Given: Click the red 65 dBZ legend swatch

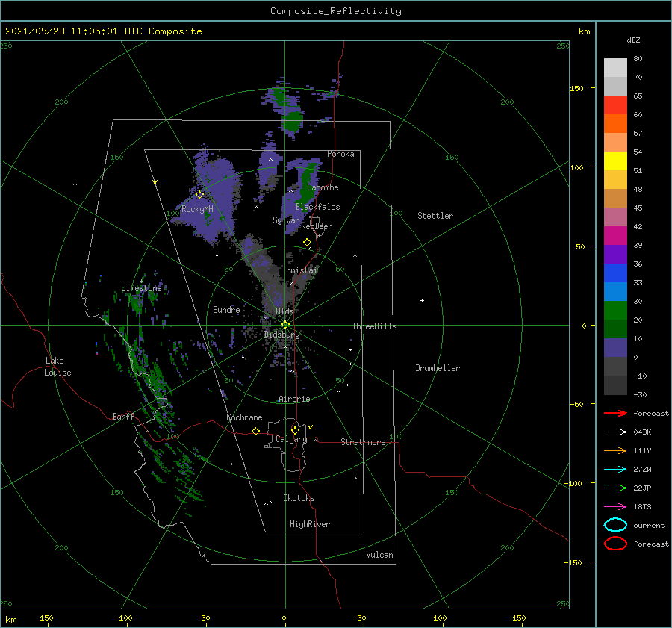Looking at the screenshot, I should (x=615, y=105).
